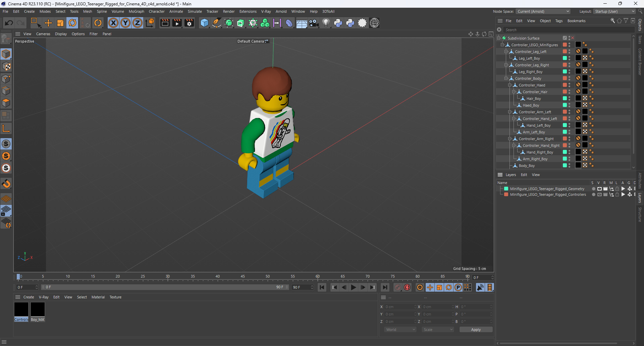Open the Arnold menu
Screen dimensions: 644x346
tap(281, 11)
